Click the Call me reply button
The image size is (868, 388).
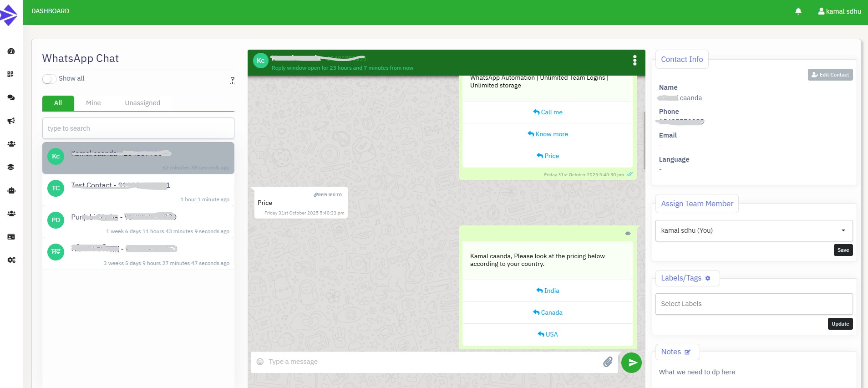click(x=548, y=112)
